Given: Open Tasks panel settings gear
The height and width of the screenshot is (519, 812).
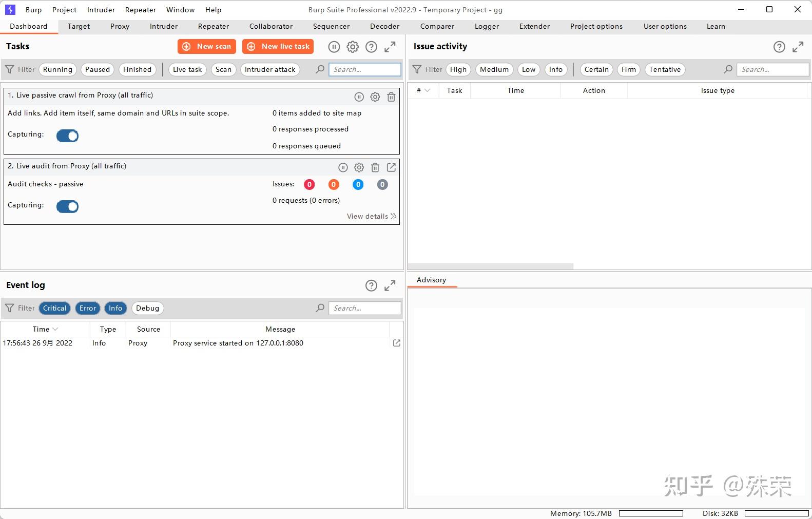Looking at the screenshot, I should coord(353,47).
